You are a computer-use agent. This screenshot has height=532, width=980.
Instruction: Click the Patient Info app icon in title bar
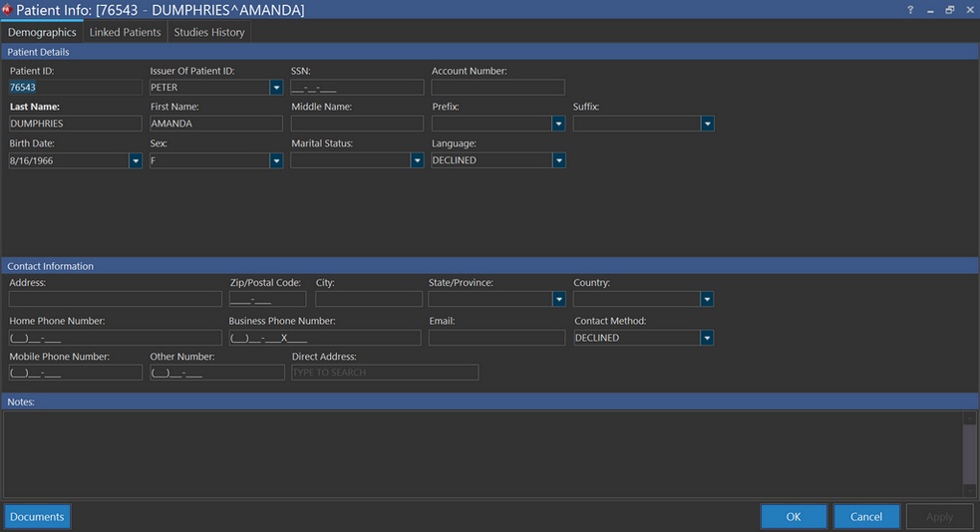point(7,10)
